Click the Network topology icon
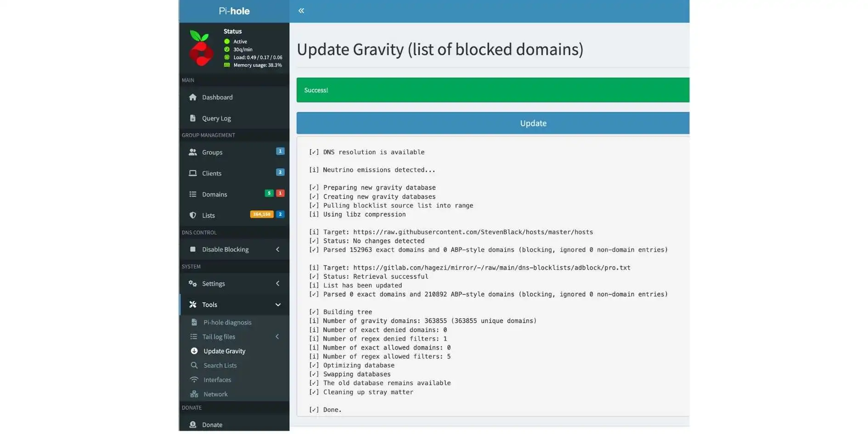 click(194, 395)
